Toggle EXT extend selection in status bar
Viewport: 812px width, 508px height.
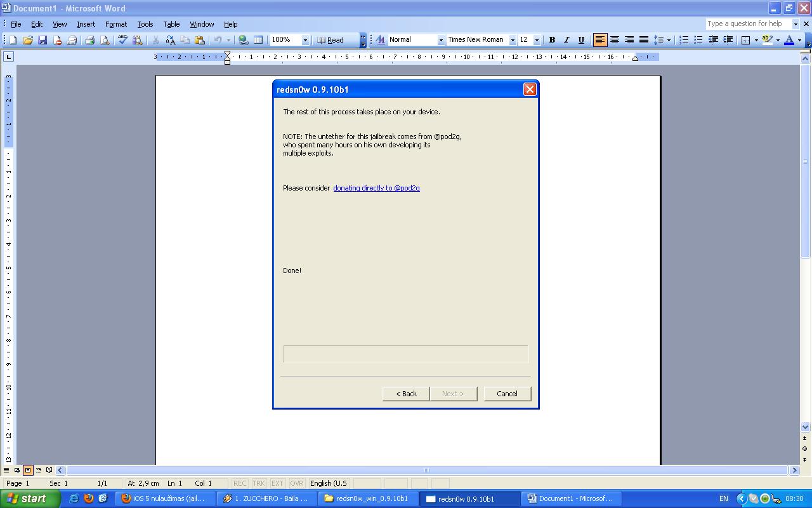(x=277, y=483)
